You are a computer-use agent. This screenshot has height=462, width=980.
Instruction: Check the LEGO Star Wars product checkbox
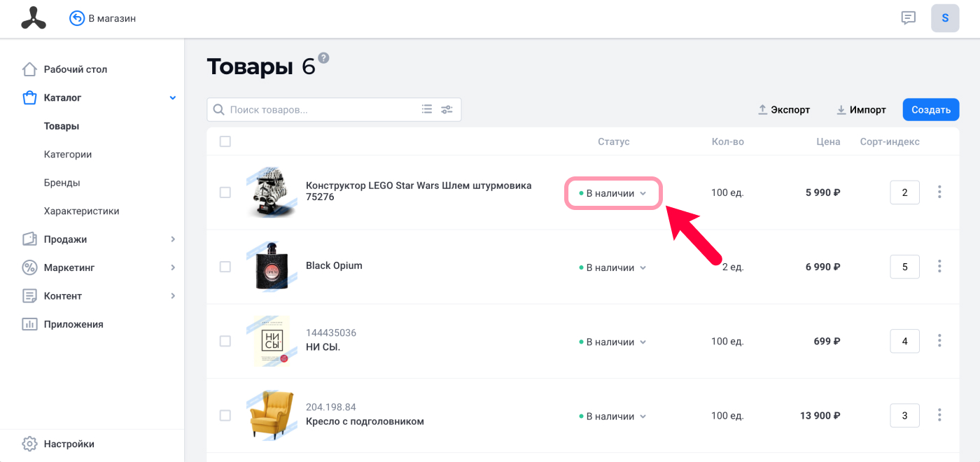click(x=225, y=192)
